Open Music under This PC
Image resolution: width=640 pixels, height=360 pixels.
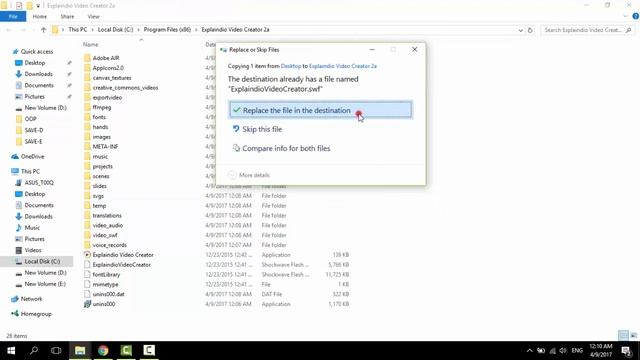click(x=32, y=228)
